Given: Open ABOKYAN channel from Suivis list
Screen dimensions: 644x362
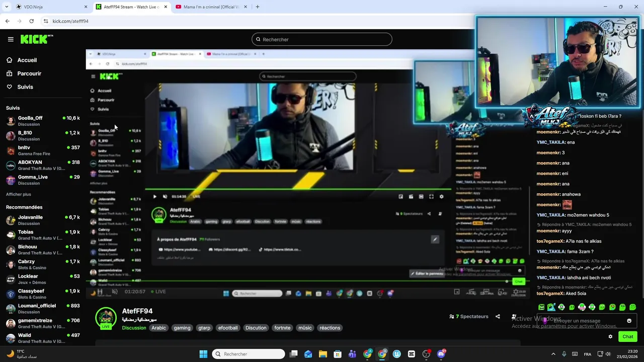Looking at the screenshot, I should 43,165.
